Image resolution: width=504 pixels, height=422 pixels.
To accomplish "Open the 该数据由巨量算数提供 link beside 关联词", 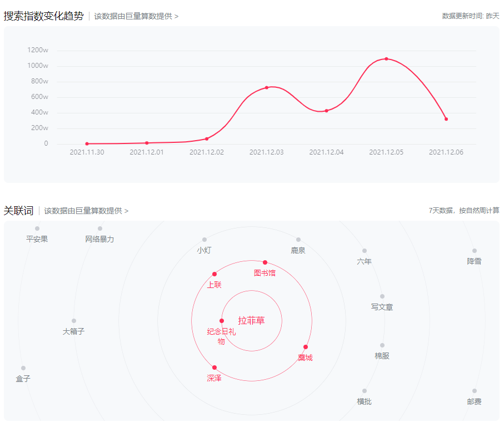I will 86,211.
